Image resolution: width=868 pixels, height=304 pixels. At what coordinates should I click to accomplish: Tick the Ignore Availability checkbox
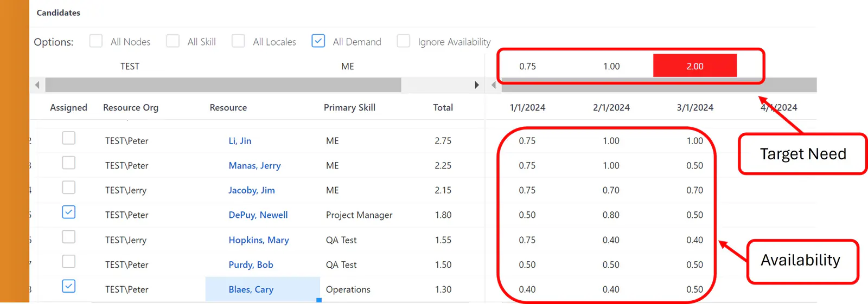coord(404,41)
